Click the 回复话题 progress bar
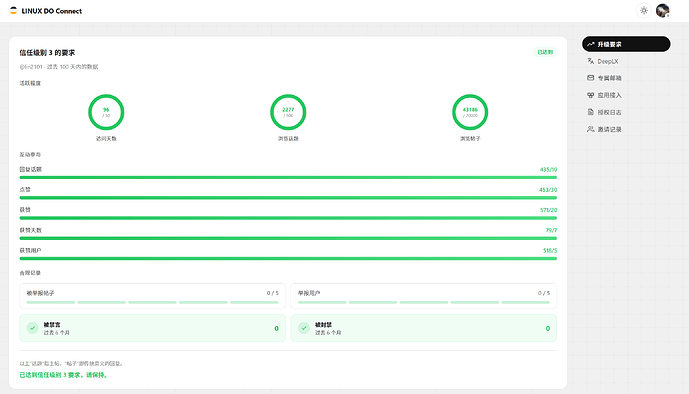The height and width of the screenshot is (394, 689). click(288, 177)
